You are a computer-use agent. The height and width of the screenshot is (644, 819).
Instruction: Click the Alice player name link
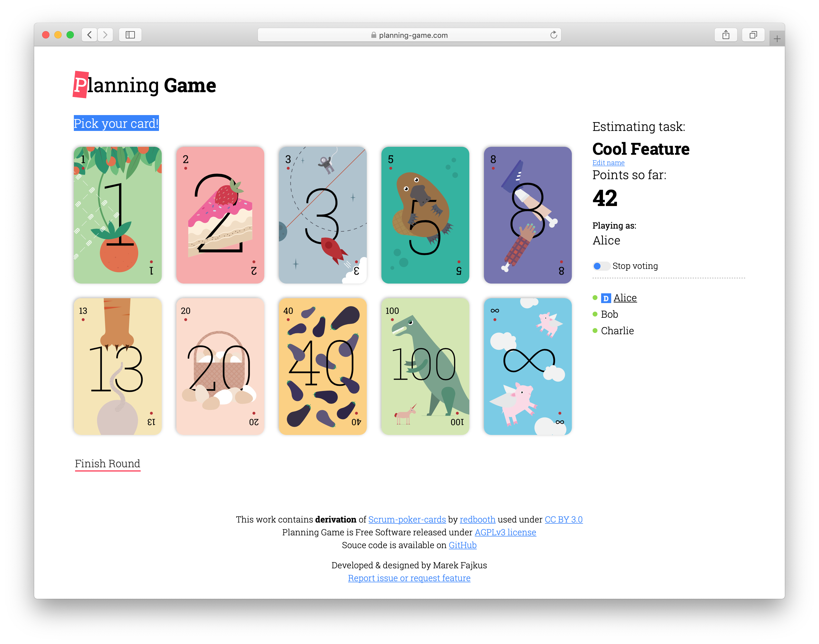click(625, 298)
